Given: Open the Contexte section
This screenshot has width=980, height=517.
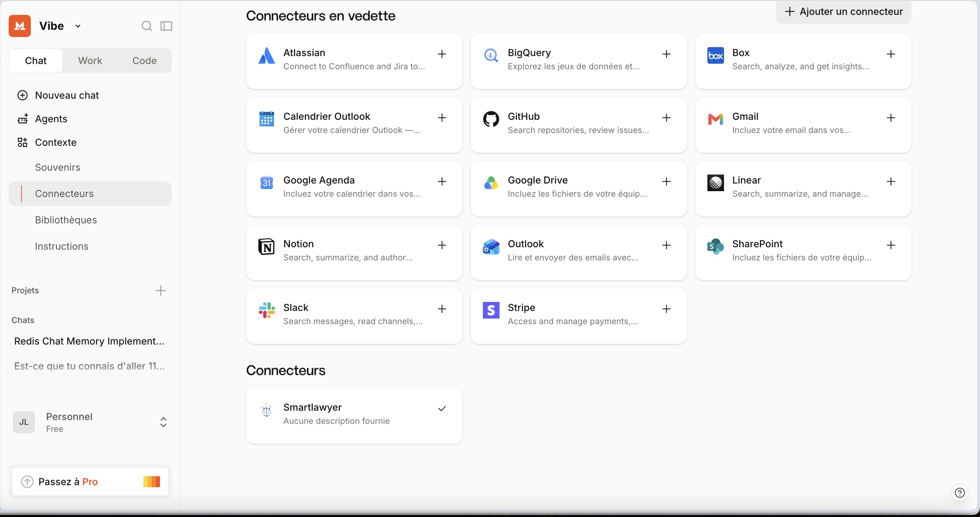Looking at the screenshot, I should [x=47, y=142].
